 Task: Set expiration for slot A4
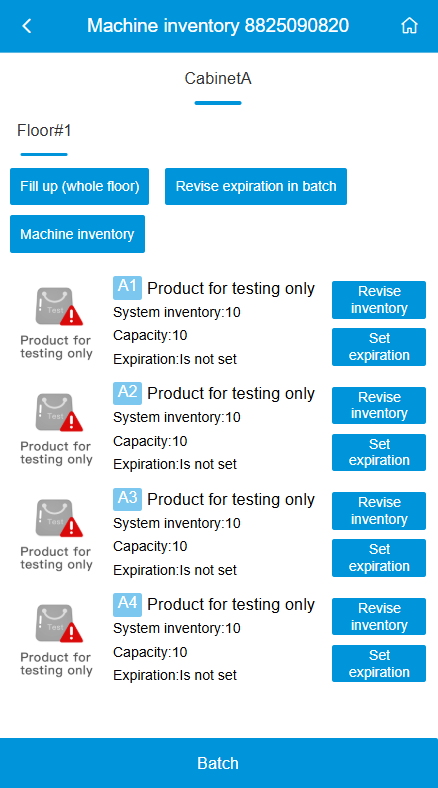point(379,663)
